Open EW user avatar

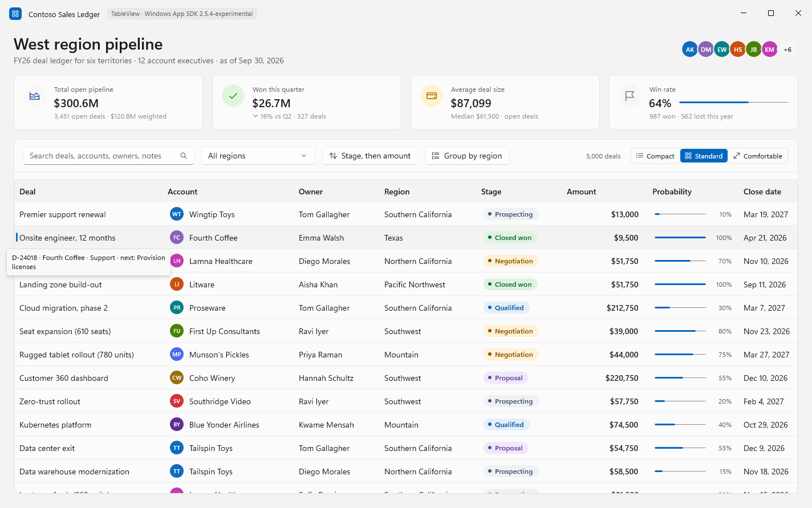(722, 50)
